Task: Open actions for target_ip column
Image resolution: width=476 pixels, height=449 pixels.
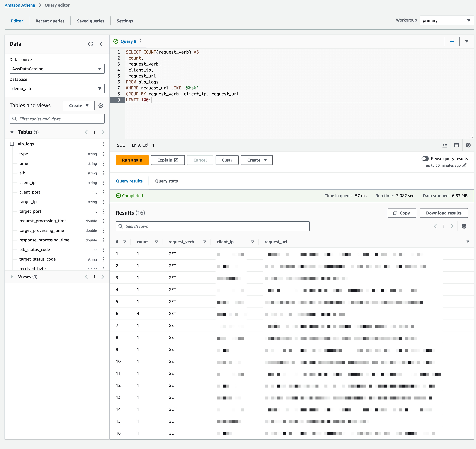Action: pos(103,202)
